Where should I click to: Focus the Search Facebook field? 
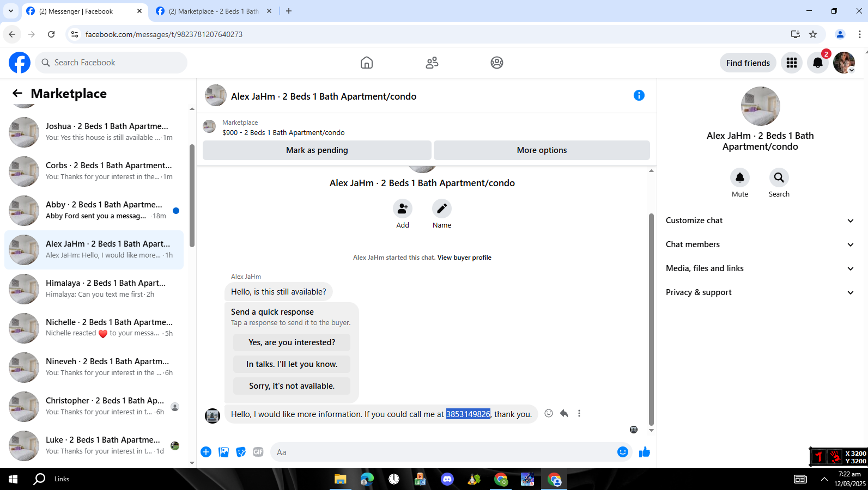111,63
